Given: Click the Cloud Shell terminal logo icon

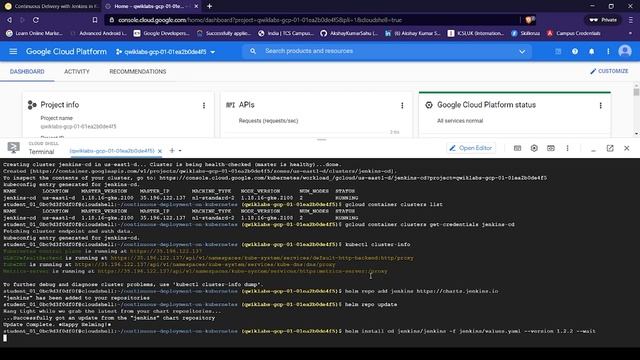Looking at the screenshot, I should [x=13, y=147].
